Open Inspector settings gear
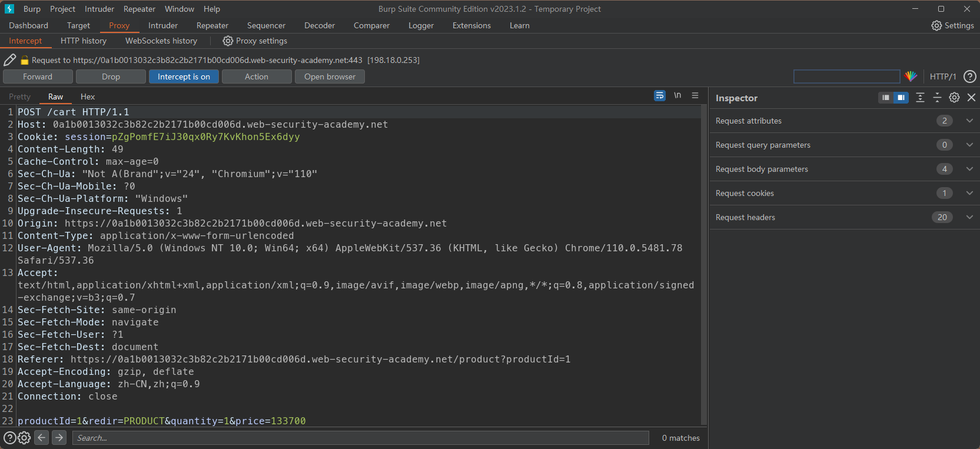This screenshot has width=980, height=449. tap(954, 98)
